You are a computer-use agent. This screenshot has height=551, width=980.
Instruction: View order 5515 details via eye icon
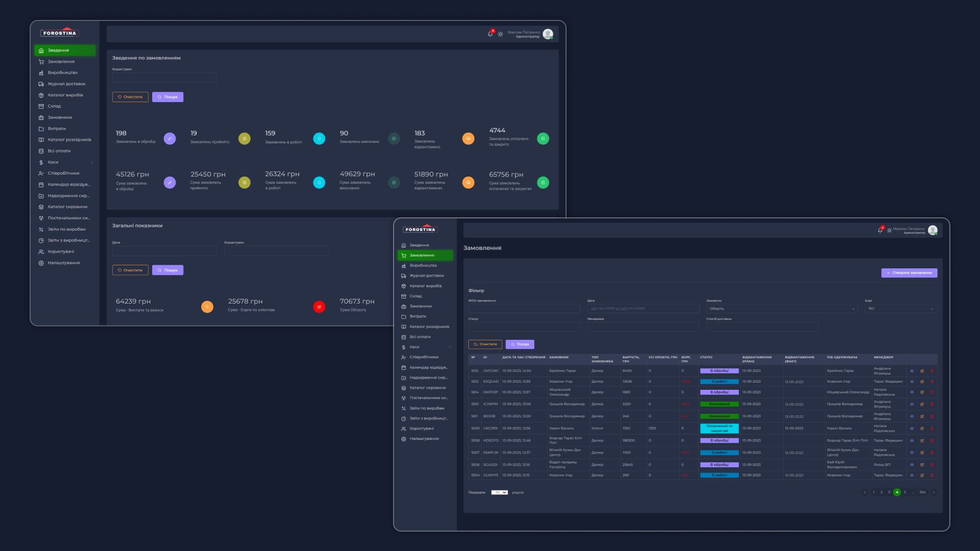912,371
